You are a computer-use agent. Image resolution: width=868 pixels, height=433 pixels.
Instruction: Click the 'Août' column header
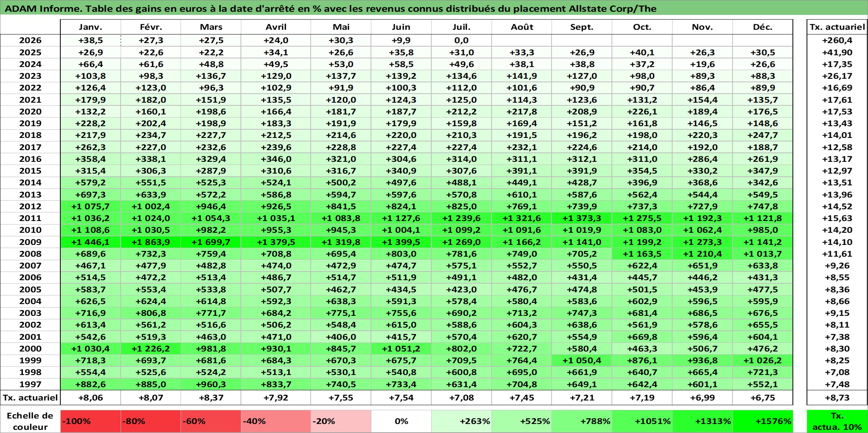(522, 27)
